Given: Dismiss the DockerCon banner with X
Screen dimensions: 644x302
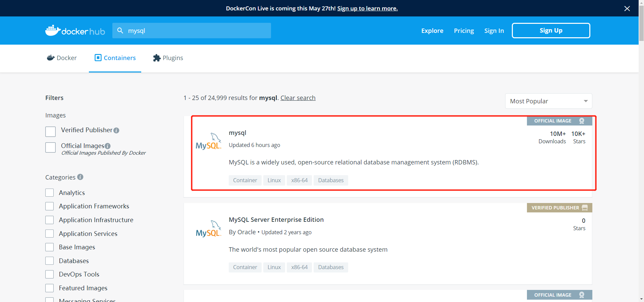Looking at the screenshot, I should pos(627,8).
